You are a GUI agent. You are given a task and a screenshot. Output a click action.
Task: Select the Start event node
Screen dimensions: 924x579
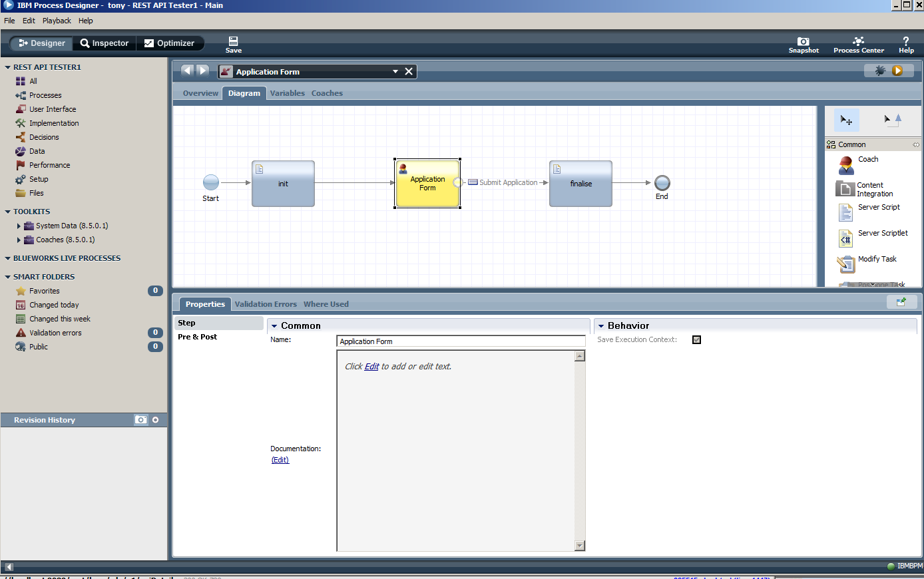211,182
